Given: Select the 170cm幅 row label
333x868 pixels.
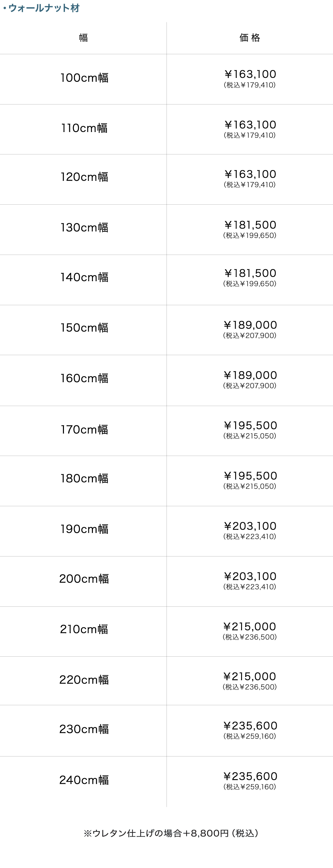Looking at the screenshot, I should point(84,430).
